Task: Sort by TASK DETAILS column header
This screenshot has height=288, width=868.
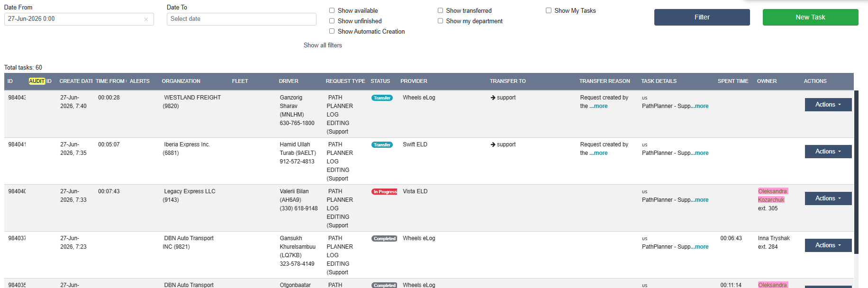Action: (659, 81)
